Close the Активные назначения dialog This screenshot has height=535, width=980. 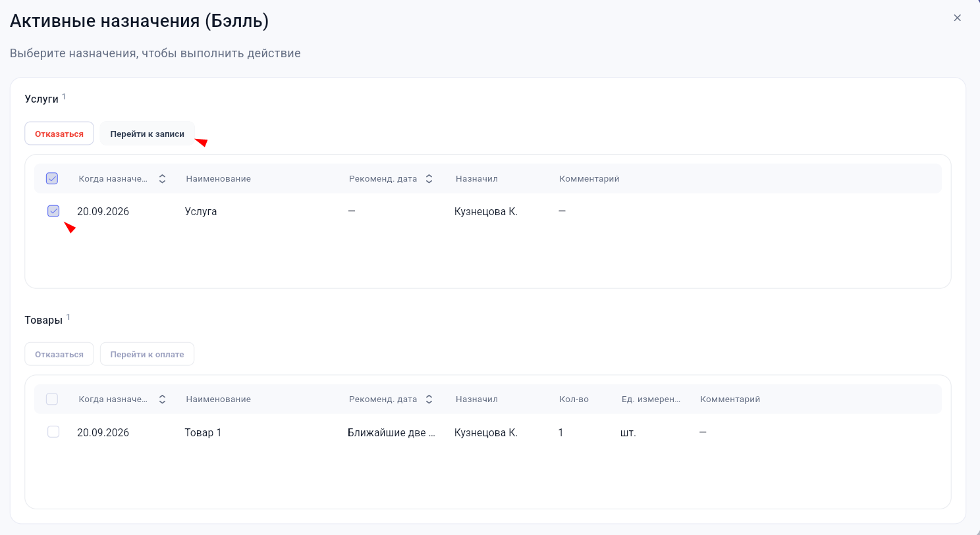[x=958, y=18]
